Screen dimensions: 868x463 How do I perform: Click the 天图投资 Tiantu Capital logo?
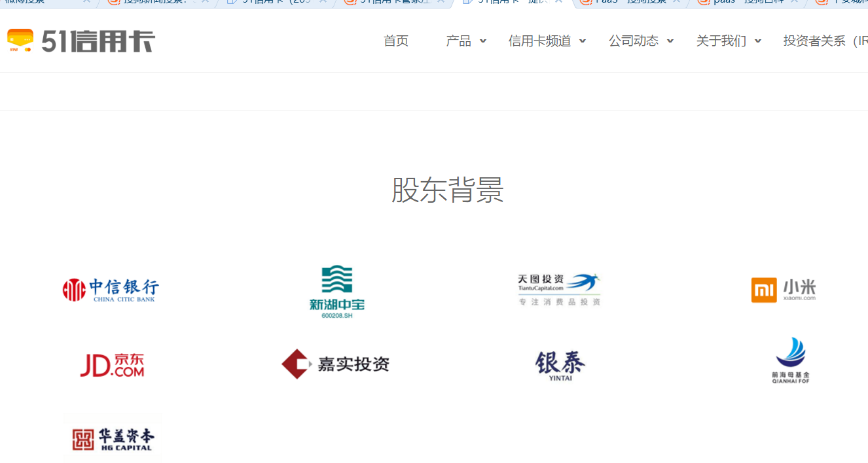pyautogui.click(x=559, y=290)
